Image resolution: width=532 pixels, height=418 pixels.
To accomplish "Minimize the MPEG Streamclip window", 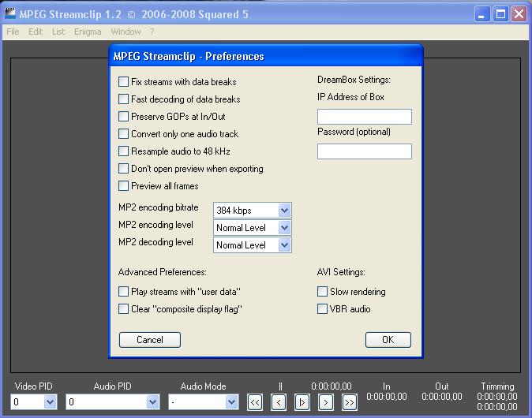I will (x=481, y=14).
